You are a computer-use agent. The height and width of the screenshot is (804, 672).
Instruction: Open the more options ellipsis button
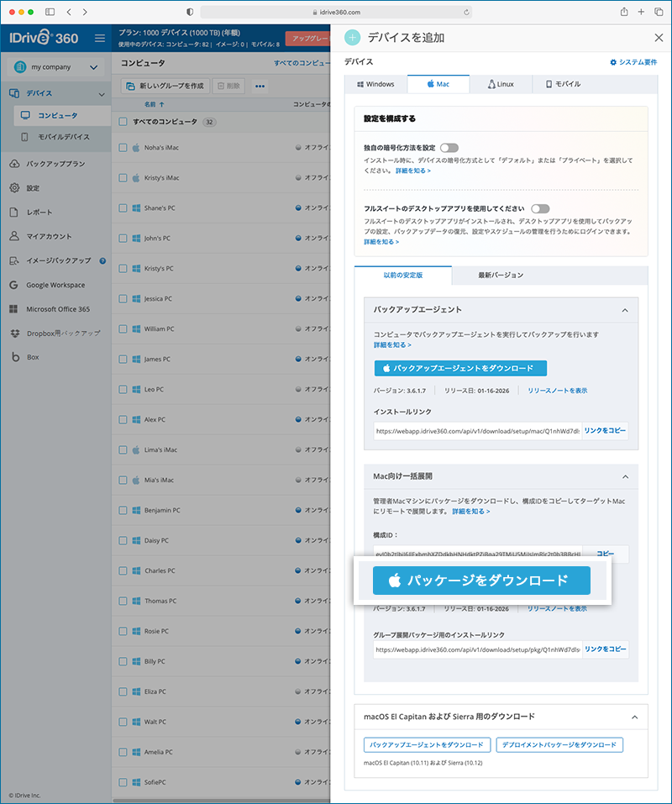[260, 86]
